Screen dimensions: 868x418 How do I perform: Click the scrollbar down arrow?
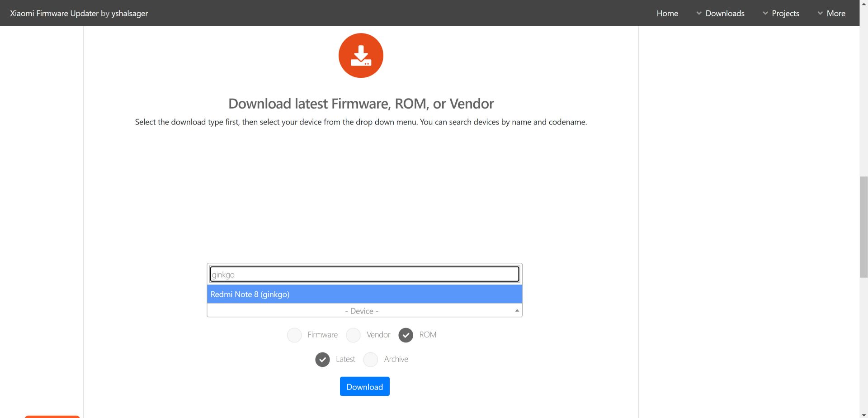[x=863, y=414]
